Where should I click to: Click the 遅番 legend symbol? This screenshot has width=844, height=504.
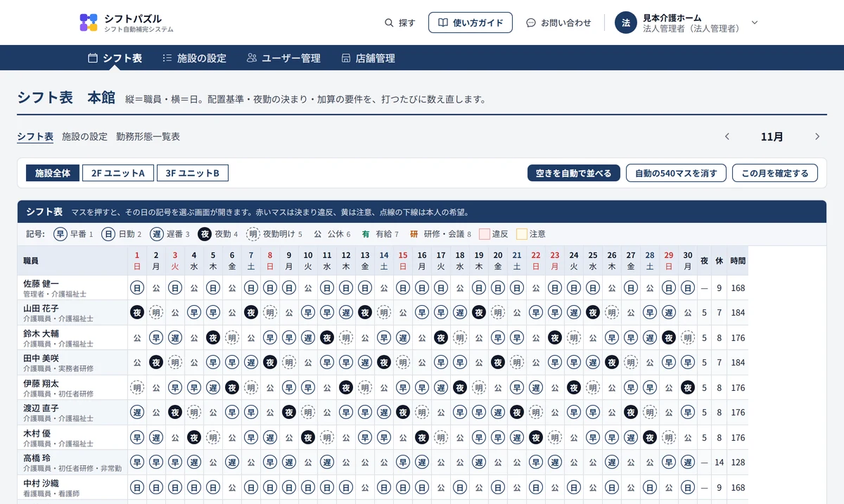[157, 234]
